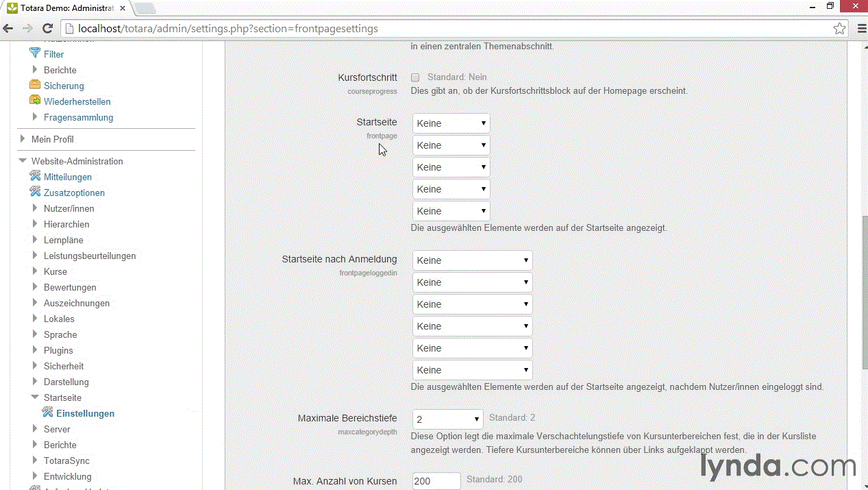Open the fifth Startseite 'Keine' dropdown
The height and width of the screenshot is (490, 868).
pyautogui.click(x=451, y=211)
